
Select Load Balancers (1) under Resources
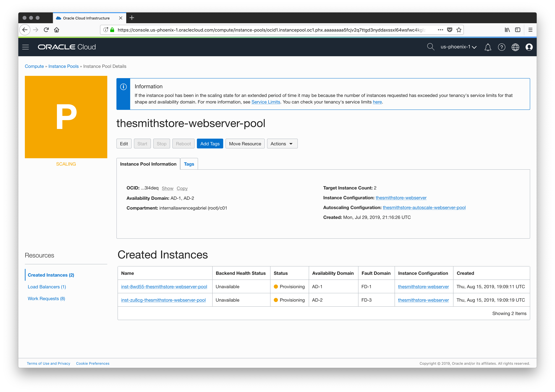(47, 287)
